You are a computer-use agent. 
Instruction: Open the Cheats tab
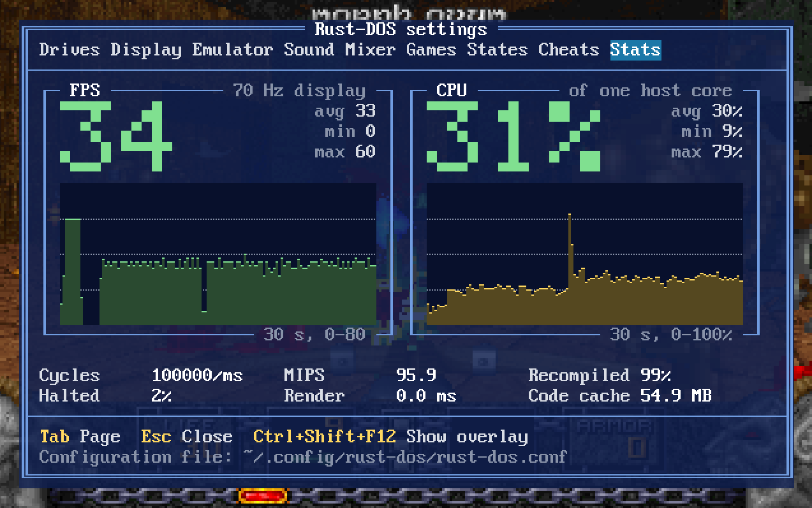[569, 50]
